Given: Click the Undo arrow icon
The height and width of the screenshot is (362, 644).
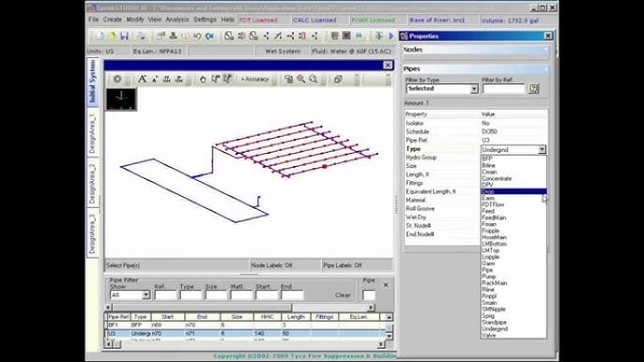Looking at the screenshot, I should tap(197, 37).
